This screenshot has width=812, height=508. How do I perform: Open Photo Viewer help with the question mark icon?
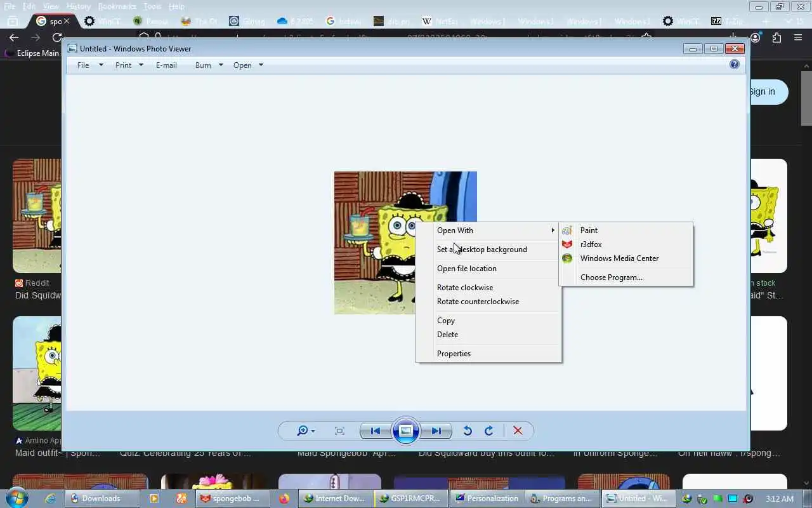pos(735,64)
